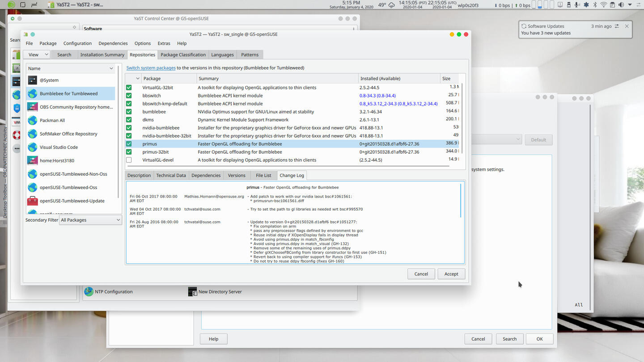This screenshot has height=362, width=644.
Task: Toggle the dkms package checkbox
Action: [129, 120]
